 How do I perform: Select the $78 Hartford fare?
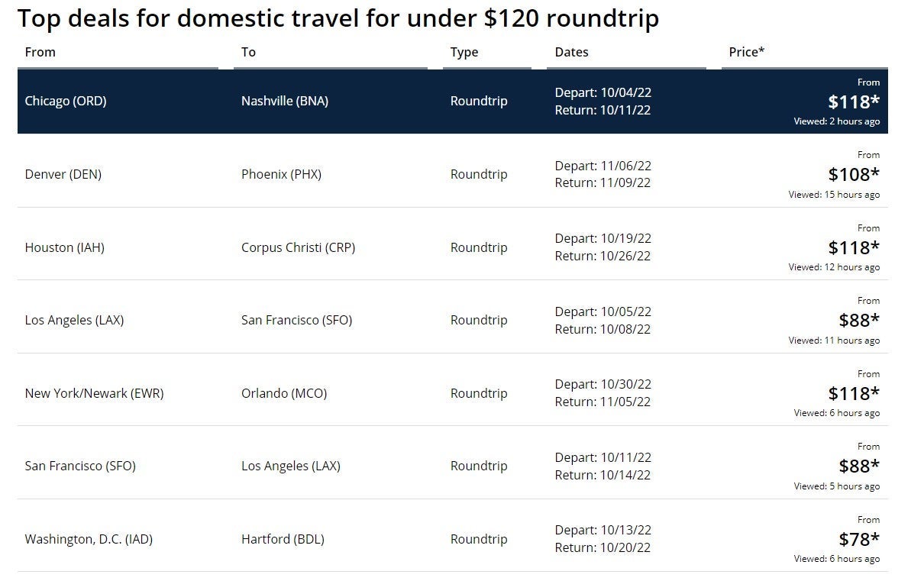click(858, 539)
